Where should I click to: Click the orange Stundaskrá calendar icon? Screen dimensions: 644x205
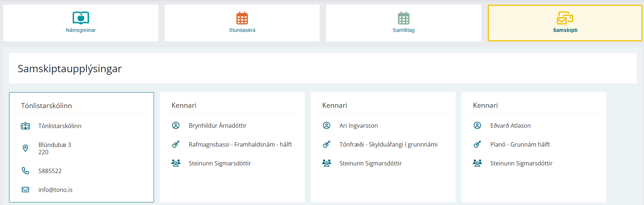coord(242,18)
